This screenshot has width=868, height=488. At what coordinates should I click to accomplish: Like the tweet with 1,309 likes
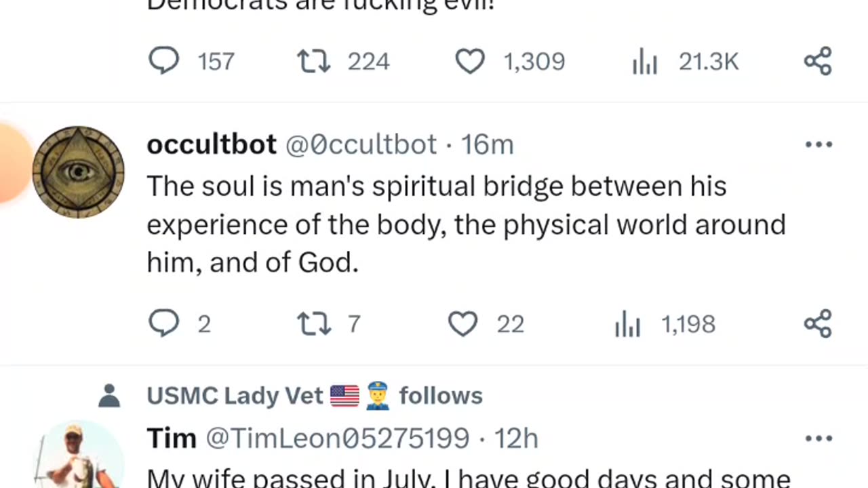(x=469, y=61)
